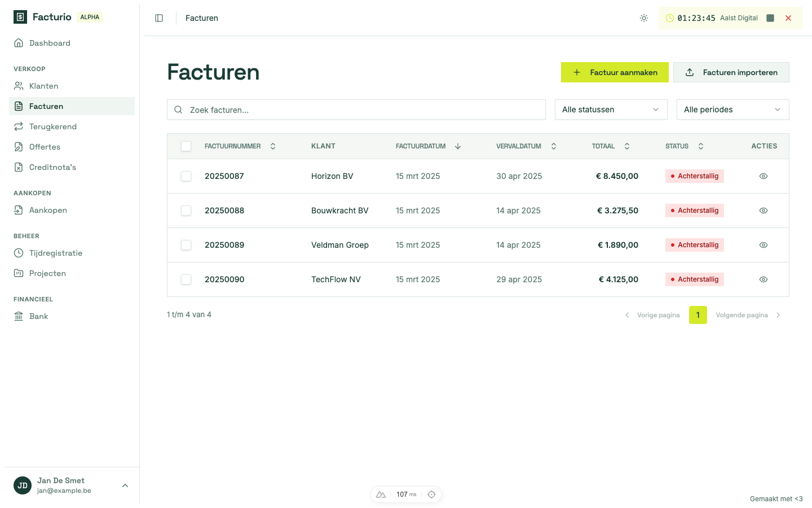Click client name Bouwkracht BV
Image resolution: width=812 pixels, height=508 pixels.
pos(340,211)
